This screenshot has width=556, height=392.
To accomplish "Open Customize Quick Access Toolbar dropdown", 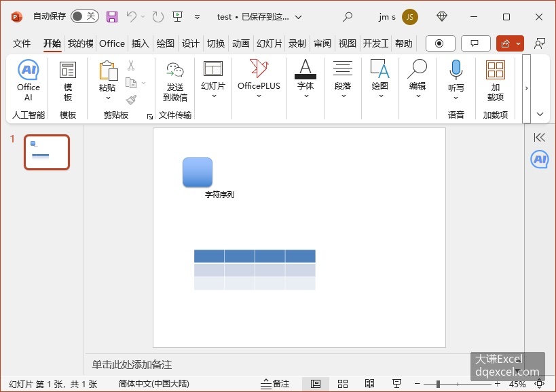I will pyautogui.click(x=197, y=17).
